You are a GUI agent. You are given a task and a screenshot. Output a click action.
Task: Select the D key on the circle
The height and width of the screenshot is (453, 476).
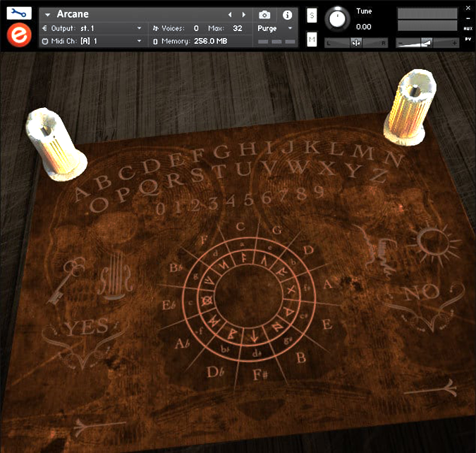[x=308, y=250]
